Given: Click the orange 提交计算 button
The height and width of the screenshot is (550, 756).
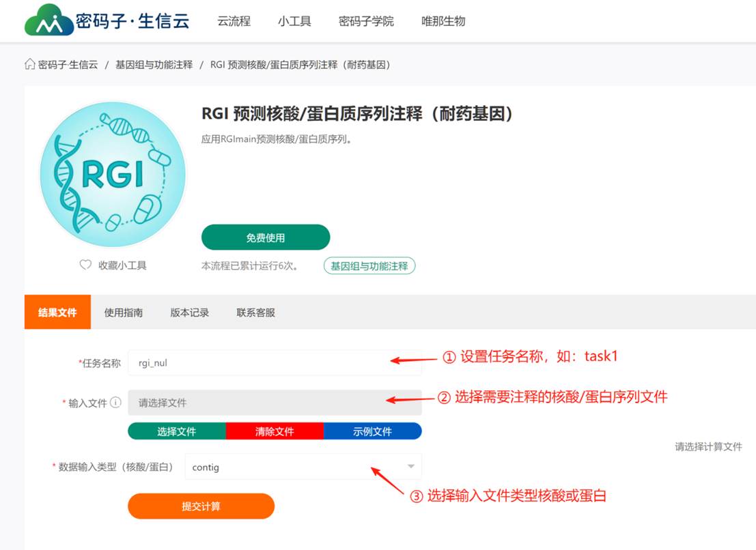Looking at the screenshot, I should click(201, 506).
